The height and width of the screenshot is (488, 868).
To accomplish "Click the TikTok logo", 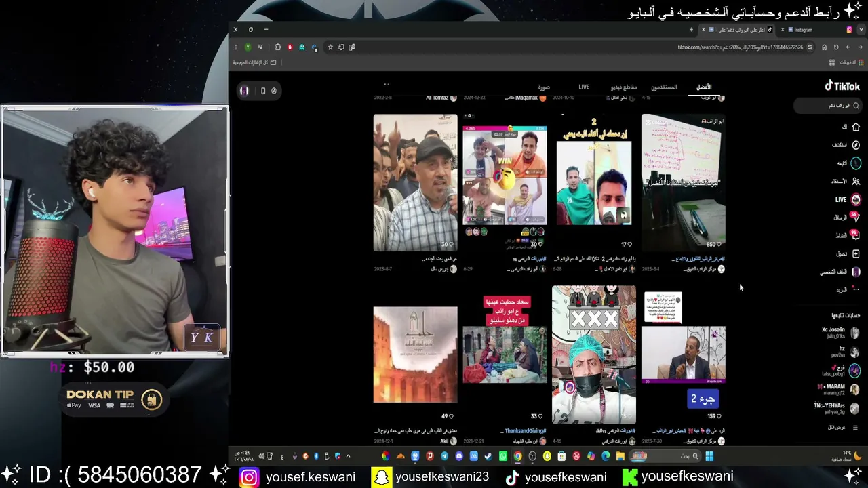I will click(842, 86).
